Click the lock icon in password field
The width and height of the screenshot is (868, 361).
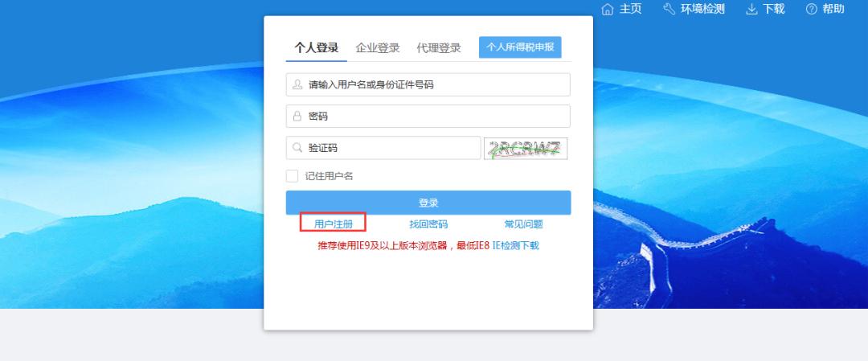297,117
